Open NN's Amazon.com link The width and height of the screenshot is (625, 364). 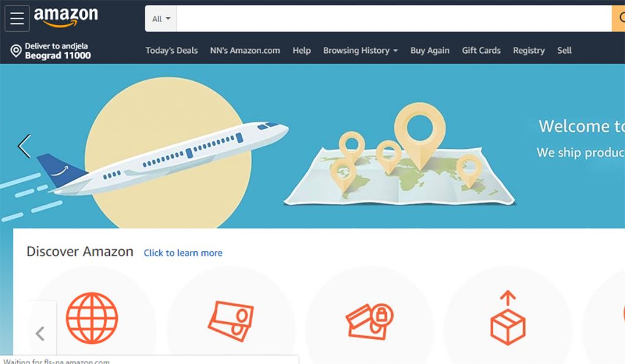tap(245, 51)
